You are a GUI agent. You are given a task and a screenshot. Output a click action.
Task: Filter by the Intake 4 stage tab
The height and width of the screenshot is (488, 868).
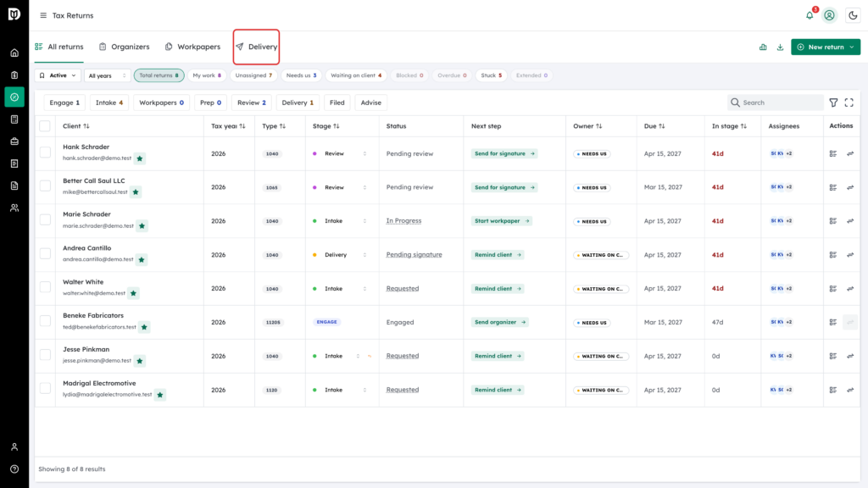click(109, 103)
